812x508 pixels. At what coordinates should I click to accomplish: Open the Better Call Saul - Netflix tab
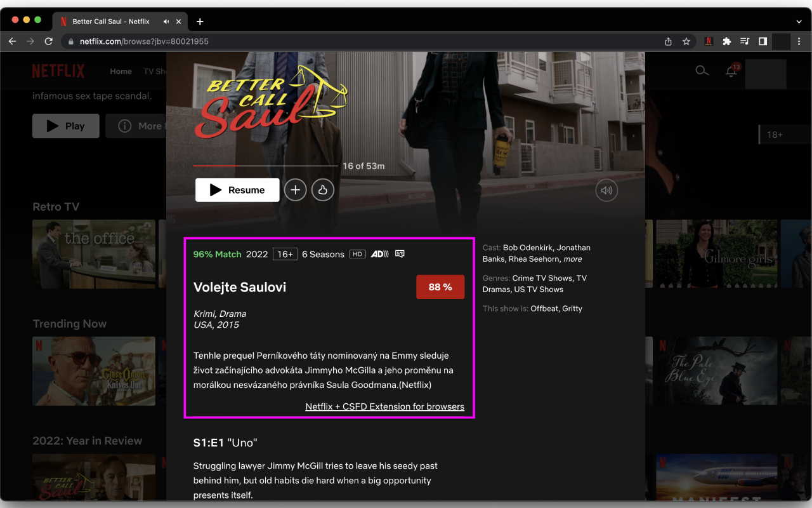pos(120,22)
